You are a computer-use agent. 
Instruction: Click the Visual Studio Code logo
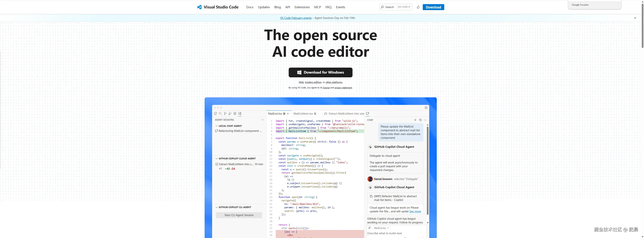(217, 7)
